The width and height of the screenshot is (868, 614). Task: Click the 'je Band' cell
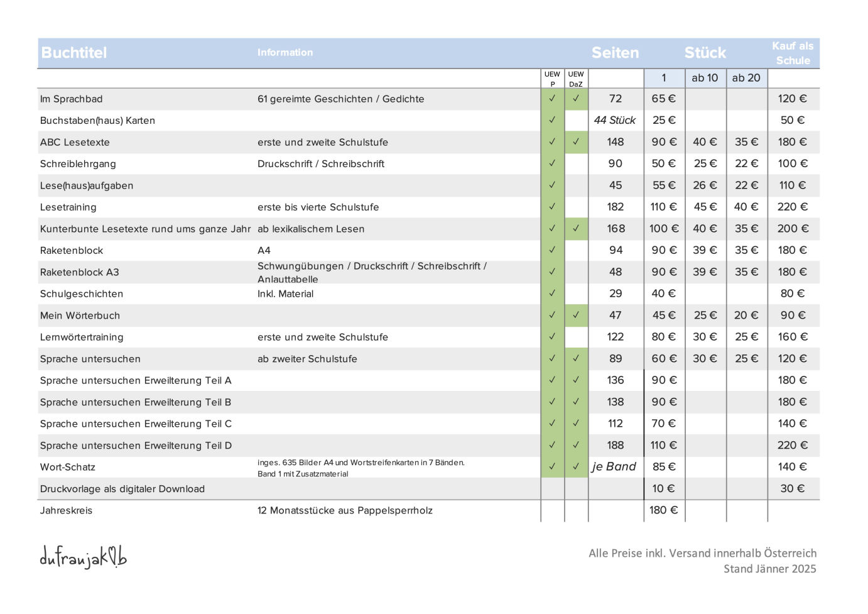614,467
